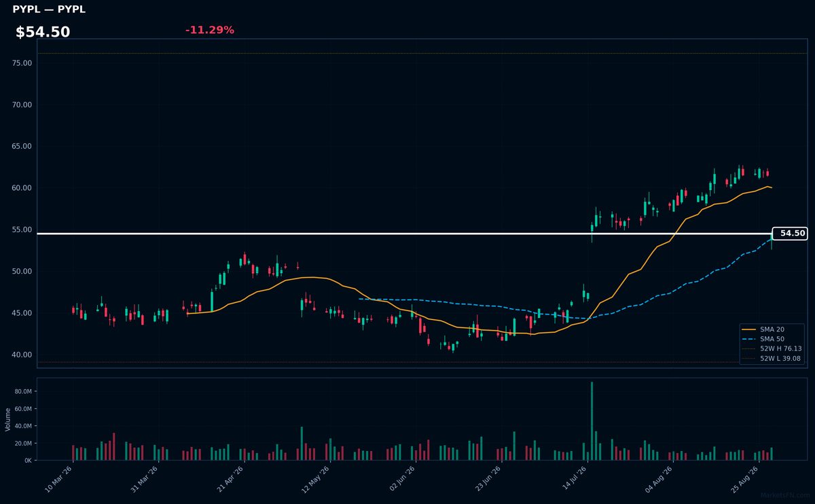This screenshot has height=504, width=815.
Task: Click the 80.0M volume axis label
Action: coord(24,392)
